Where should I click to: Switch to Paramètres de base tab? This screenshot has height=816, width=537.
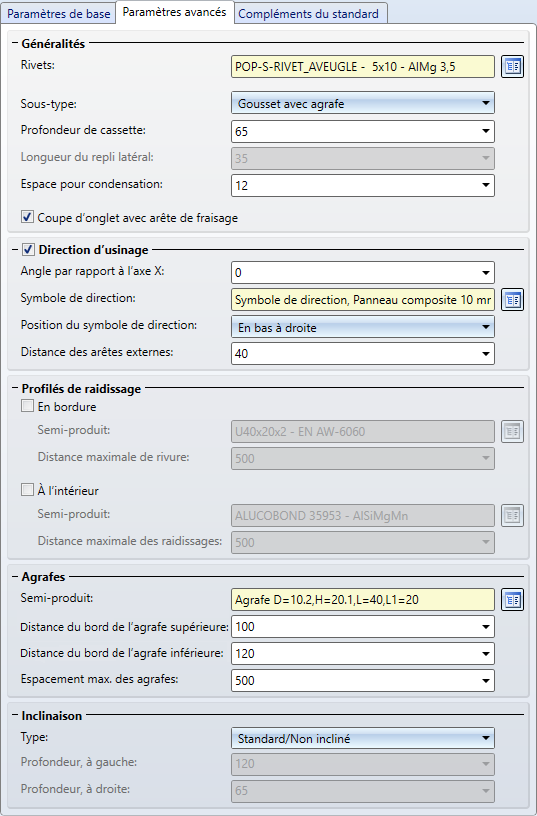(x=58, y=14)
